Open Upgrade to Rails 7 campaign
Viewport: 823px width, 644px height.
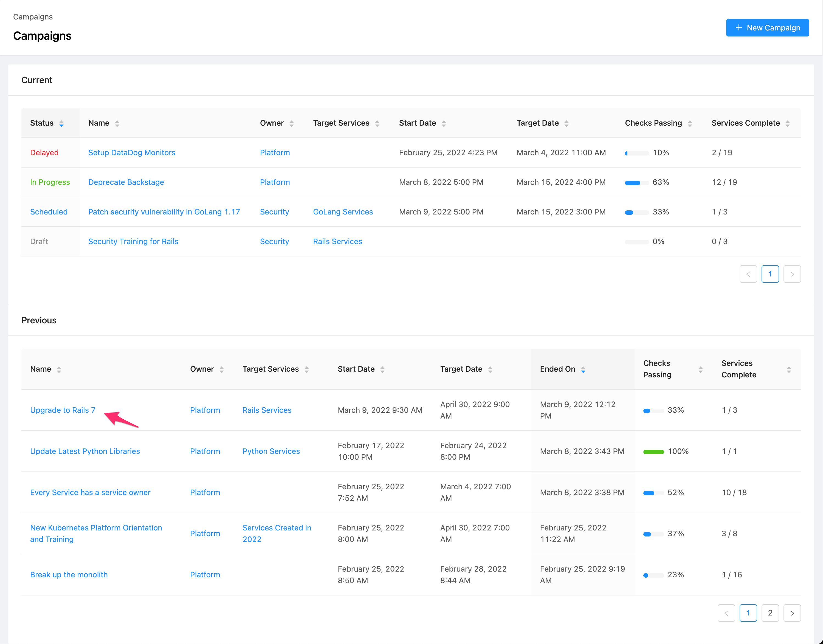(63, 410)
